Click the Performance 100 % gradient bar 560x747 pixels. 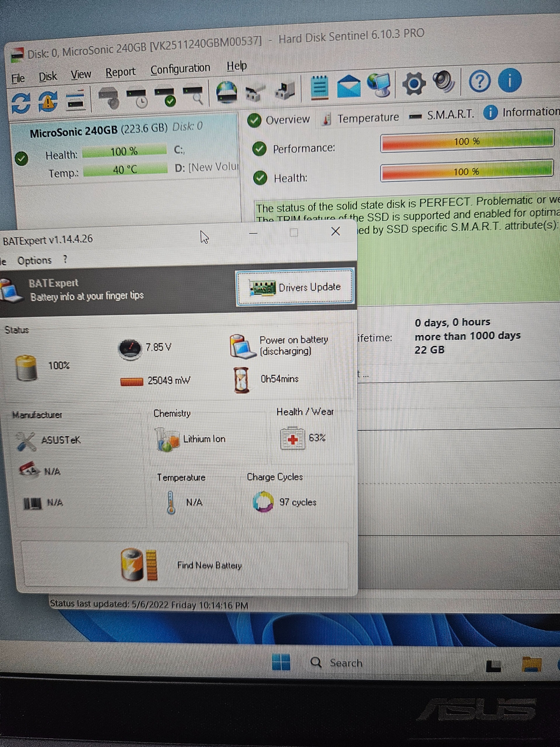468,141
